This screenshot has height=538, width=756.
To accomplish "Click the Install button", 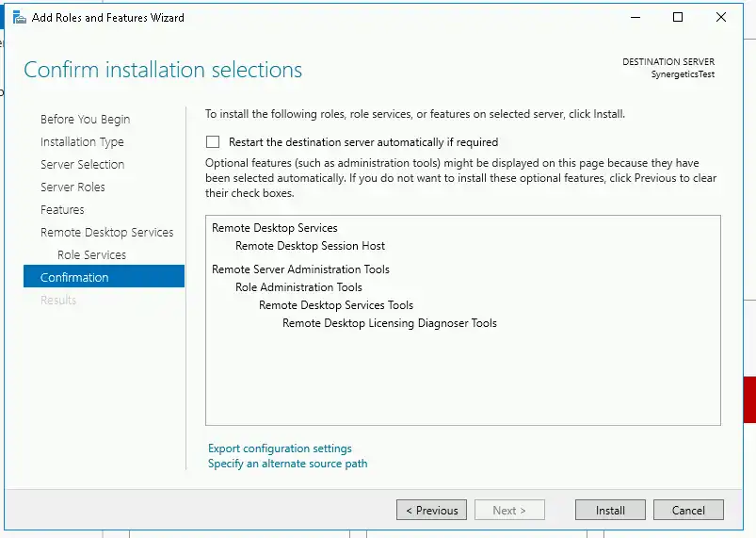I will (610, 510).
